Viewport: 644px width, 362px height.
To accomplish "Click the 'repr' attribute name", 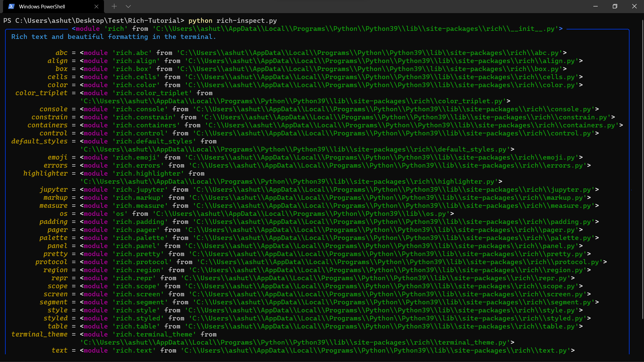I will point(59,278).
